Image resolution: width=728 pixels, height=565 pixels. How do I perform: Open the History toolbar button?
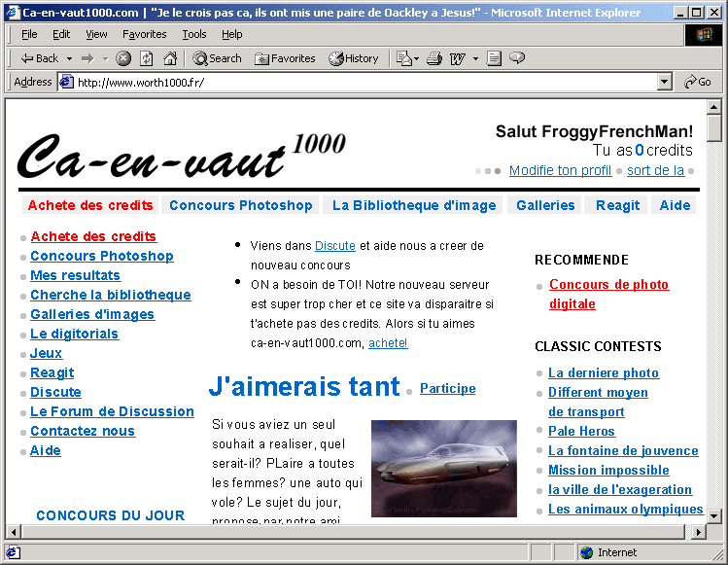354,58
